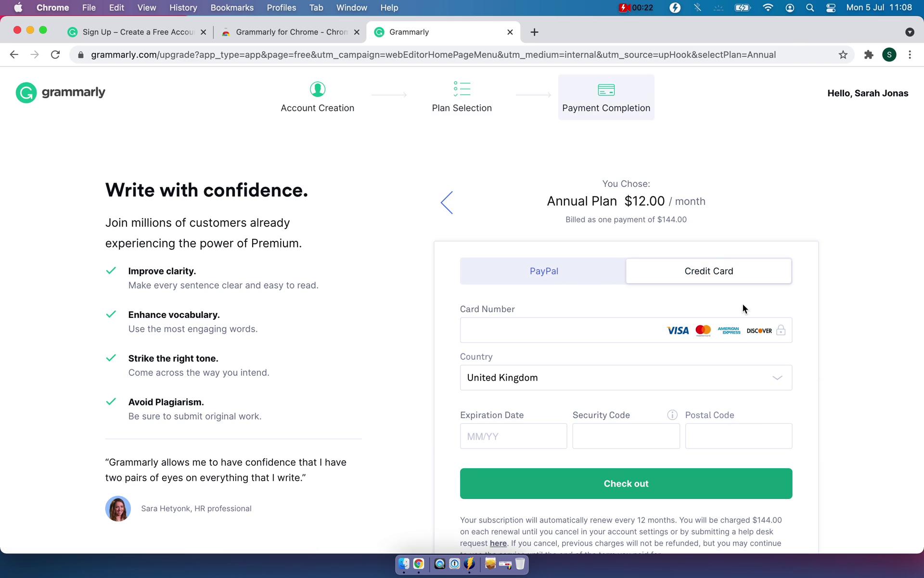The width and height of the screenshot is (924, 578).
Task: Open the Window menu
Action: pyautogui.click(x=351, y=8)
